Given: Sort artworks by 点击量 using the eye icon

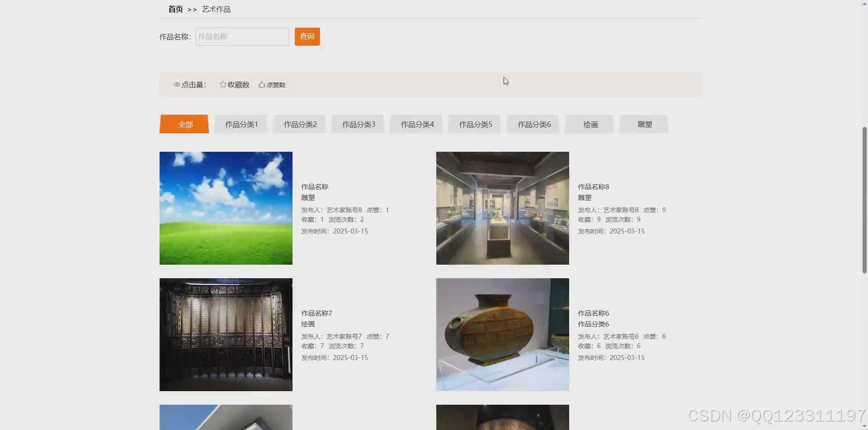Looking at the screenshot, I should 190,84.
